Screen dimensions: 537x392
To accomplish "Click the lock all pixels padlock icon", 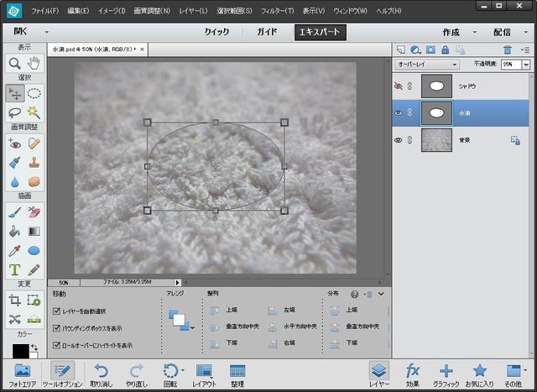I will 446,50.
